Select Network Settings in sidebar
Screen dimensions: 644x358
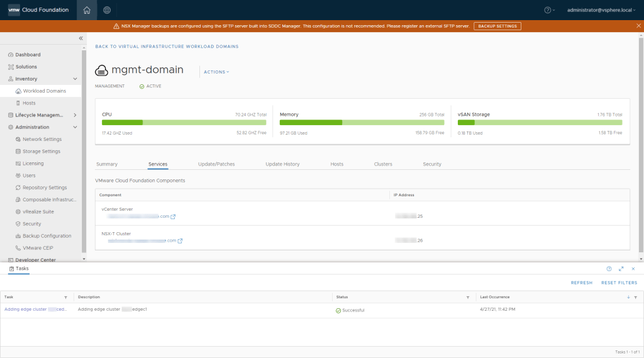pyautogui.click(x=42, y=139)
